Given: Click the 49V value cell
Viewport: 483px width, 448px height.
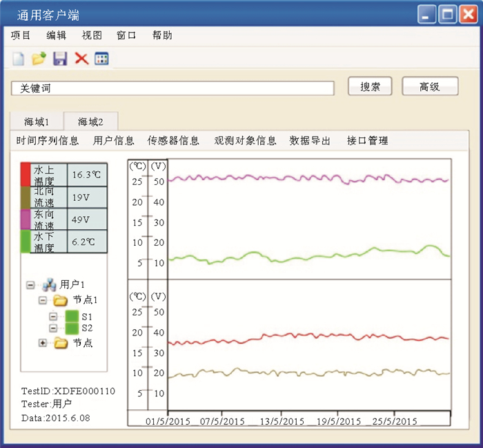Looking at the screenshot, I should coord(87,220).
